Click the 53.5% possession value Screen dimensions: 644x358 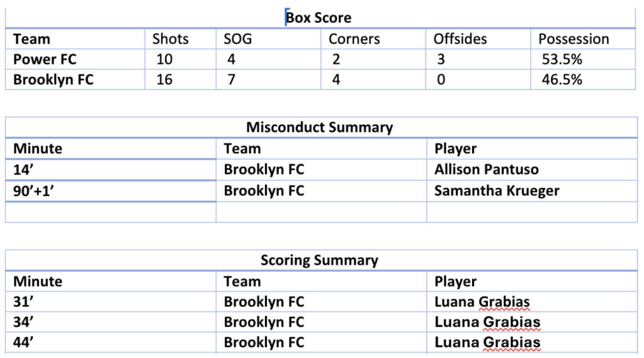pyautogui.click(x=562, y=59)
